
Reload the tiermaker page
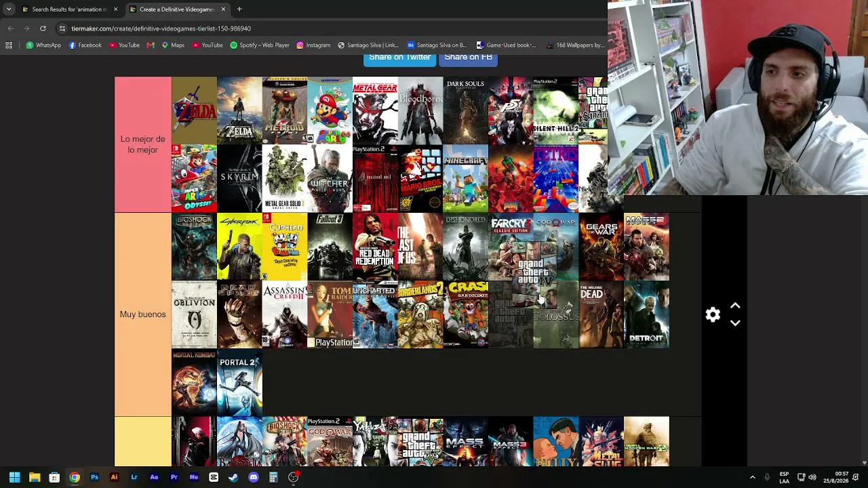tap(43, 28)
